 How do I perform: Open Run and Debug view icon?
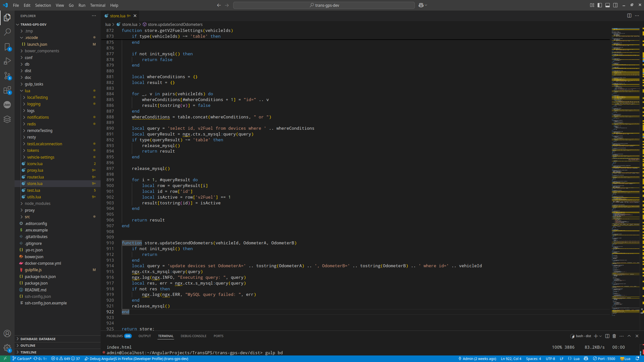pos(7,61)
